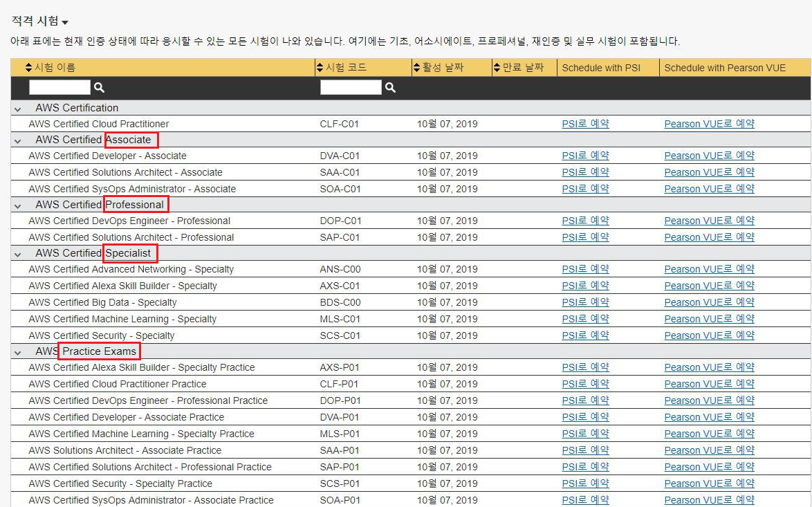Open Pearson VUE booking for Big Data BDS-C00
Screen dimensions: 812x507
click(x=710, y=302)
